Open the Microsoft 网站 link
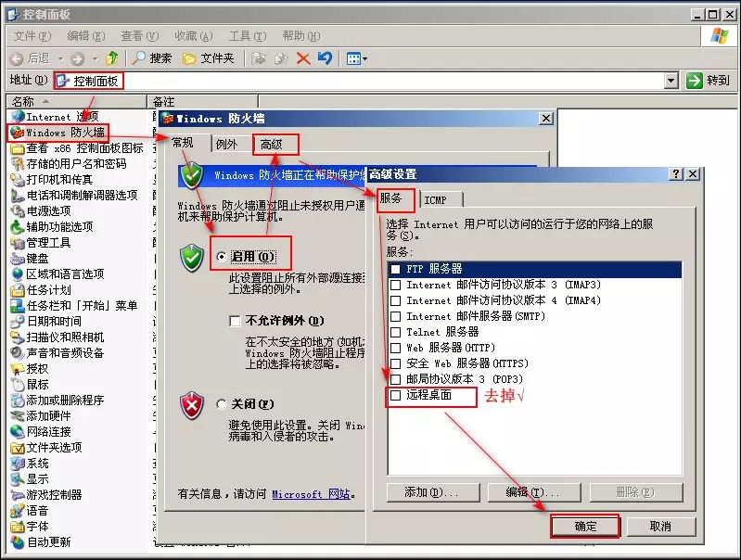Viewport: 741px width, 560px height. [x=311, y=494]
